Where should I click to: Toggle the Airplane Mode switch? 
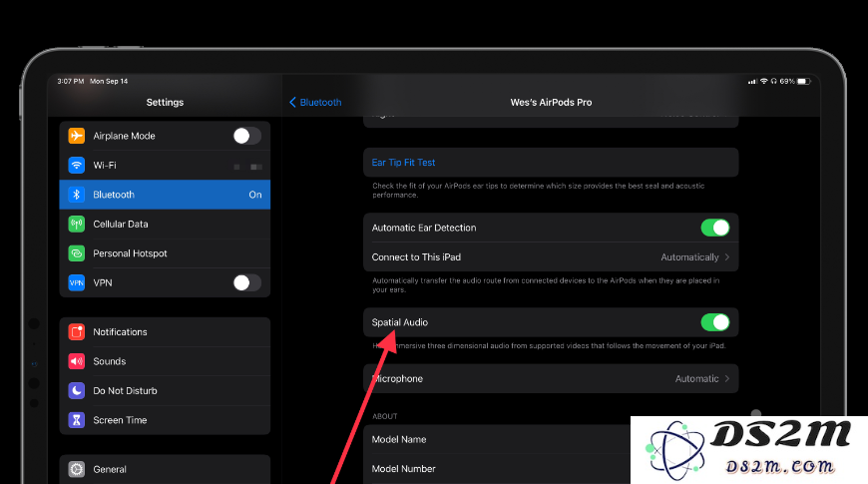(246, 136)
